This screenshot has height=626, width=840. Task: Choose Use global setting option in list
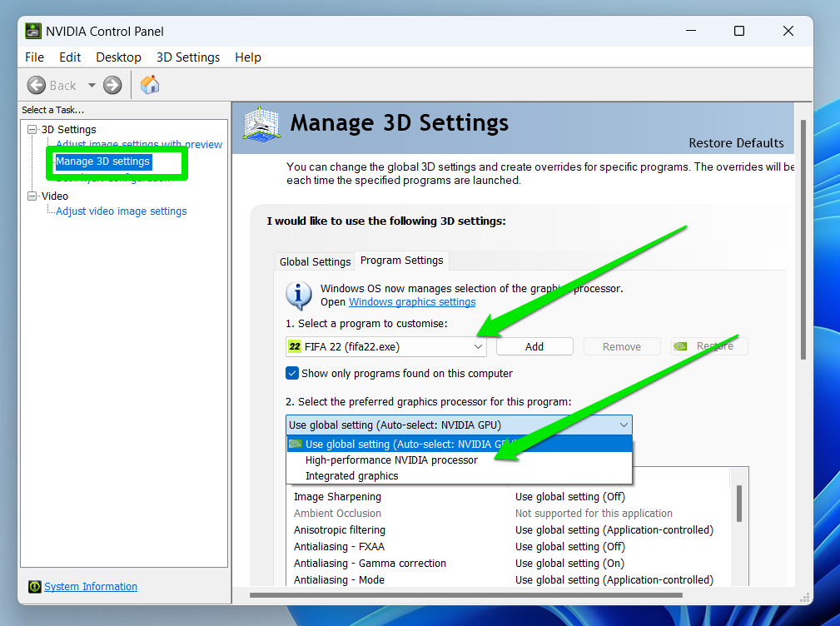[x=459, y=444]
